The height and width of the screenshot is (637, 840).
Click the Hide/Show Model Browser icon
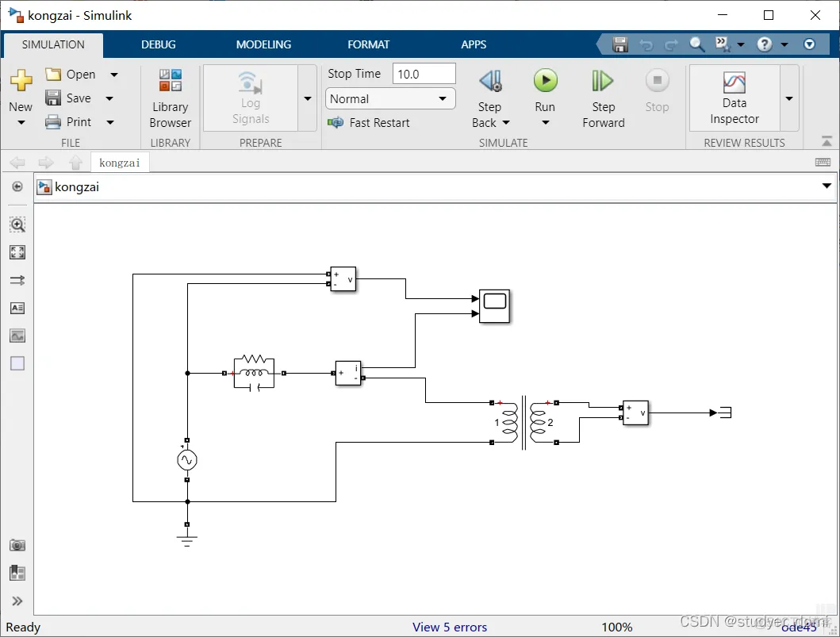coord(17,186)
